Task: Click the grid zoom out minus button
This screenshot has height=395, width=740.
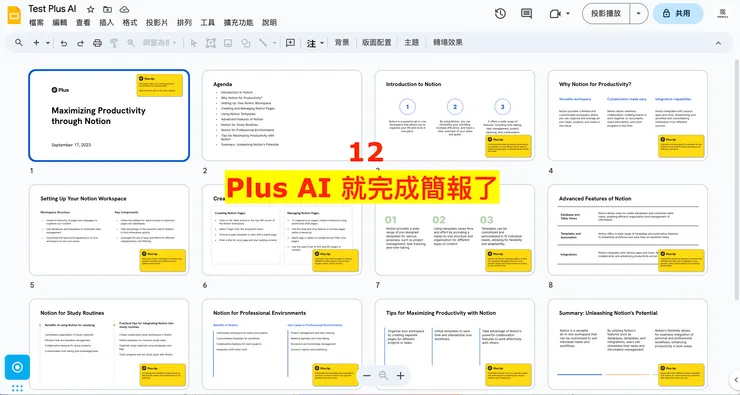Action: 367,376
